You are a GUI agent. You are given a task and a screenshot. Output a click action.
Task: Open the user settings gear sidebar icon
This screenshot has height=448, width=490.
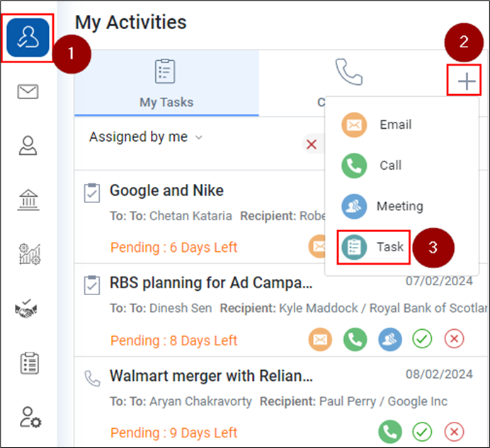coord(30,417)
